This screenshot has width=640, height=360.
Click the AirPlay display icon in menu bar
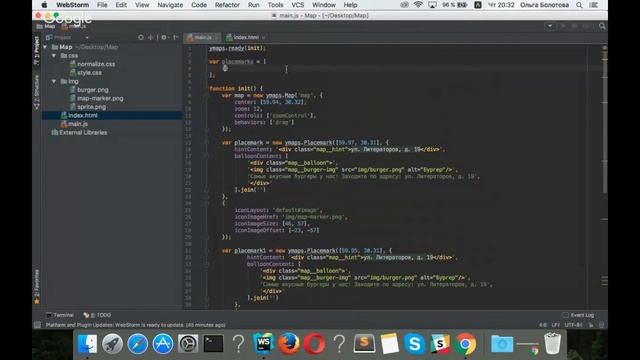(432, 5)
